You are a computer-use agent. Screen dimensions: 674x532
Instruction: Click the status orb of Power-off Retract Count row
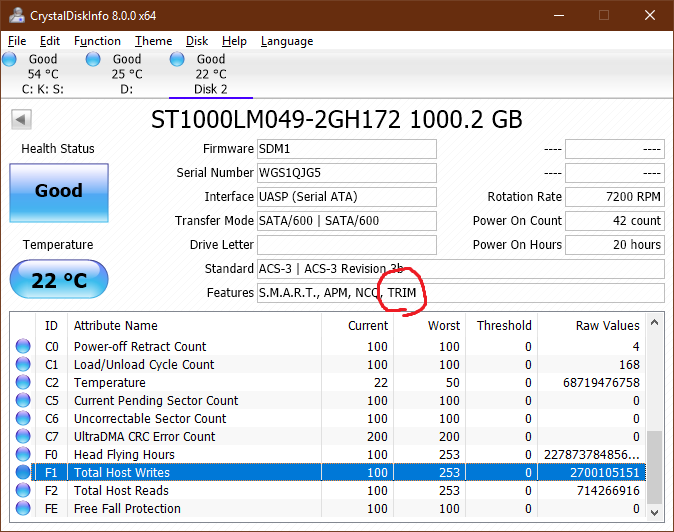(23, 346)
